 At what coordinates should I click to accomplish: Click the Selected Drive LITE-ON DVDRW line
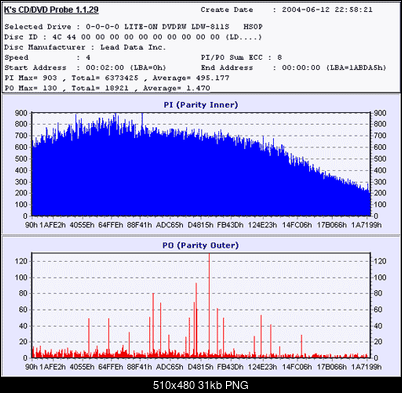(134, 27)
